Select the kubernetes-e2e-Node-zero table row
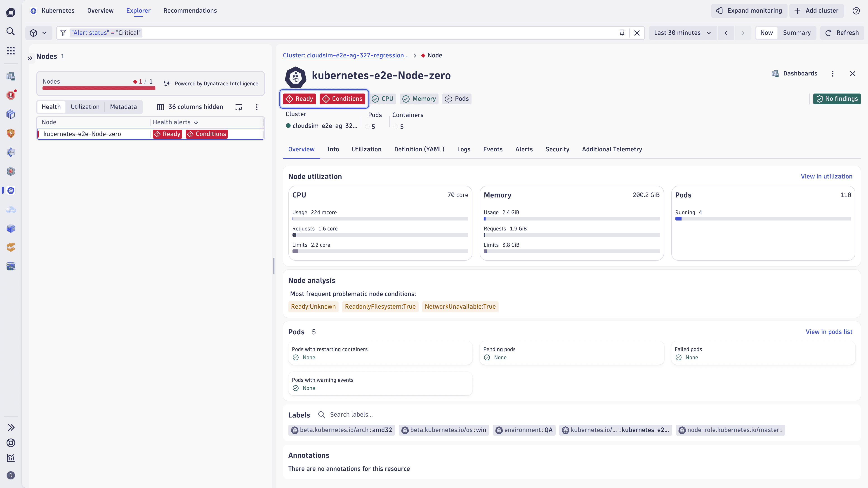868x488 pixels. click(x=150, y=134)
